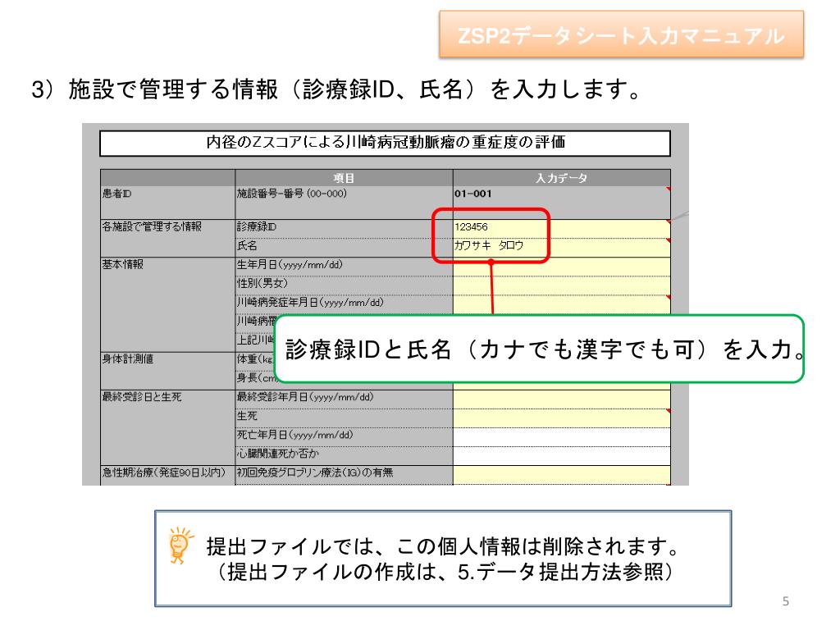
Task: Select the 最終受診年月日 input cell
Action: point(561,398)
